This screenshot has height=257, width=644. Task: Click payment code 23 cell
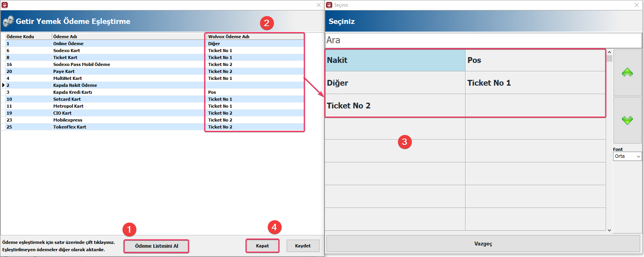[x=29, y=120]
